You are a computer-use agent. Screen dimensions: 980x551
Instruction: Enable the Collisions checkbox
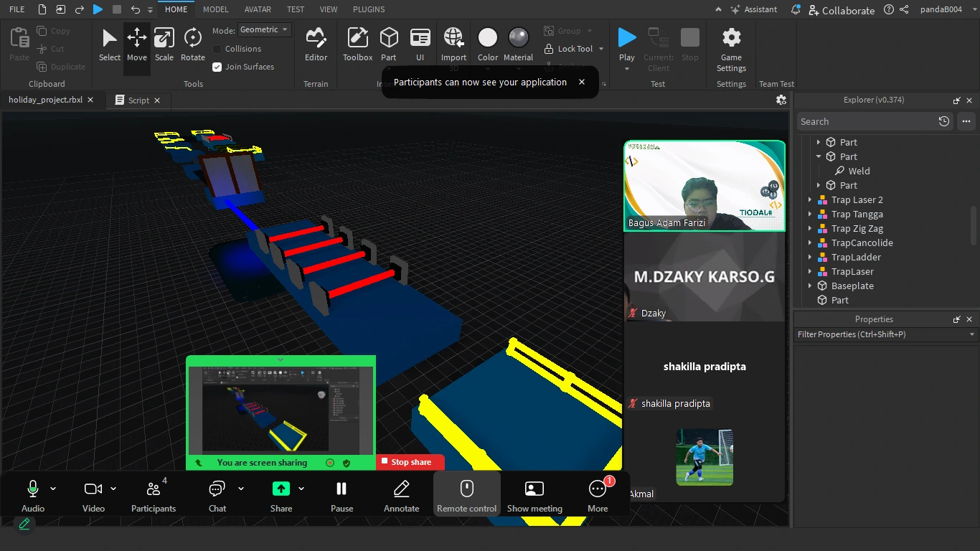pos(217,49)
